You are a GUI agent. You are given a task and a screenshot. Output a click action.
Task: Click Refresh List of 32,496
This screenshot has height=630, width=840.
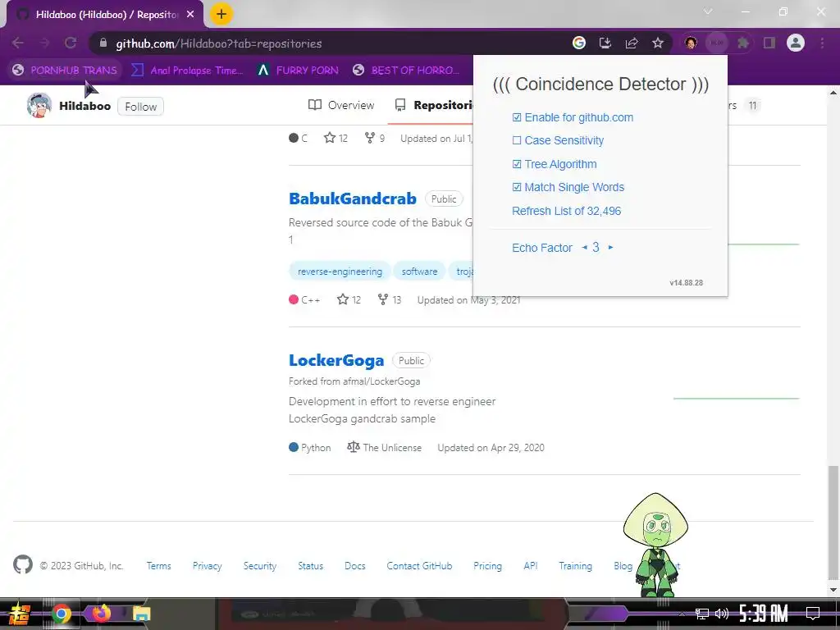click(x=566, y=211)
